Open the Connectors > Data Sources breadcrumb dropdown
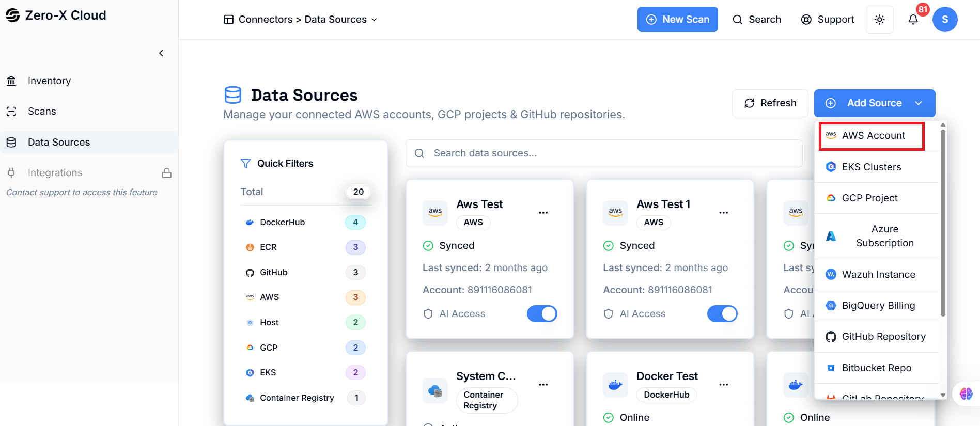This screenshot has width=980, height=426. (x=300, y=20)
